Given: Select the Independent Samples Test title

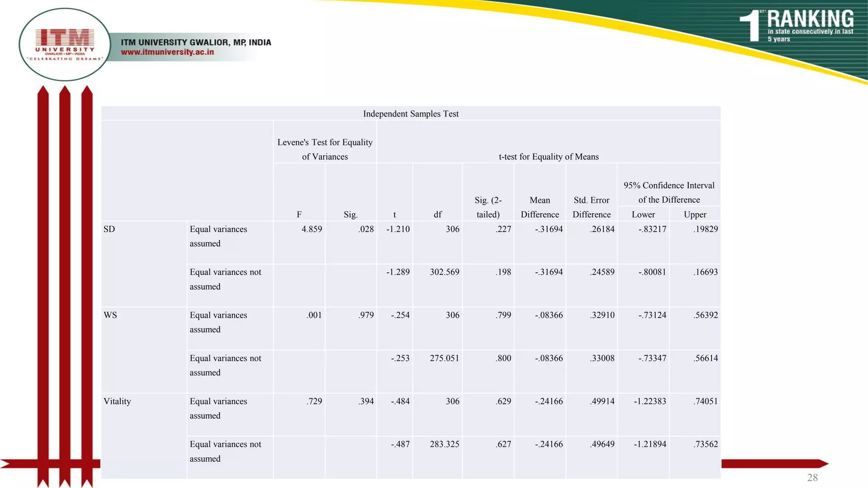Looking at the screenshot, I should click(411, 114).
